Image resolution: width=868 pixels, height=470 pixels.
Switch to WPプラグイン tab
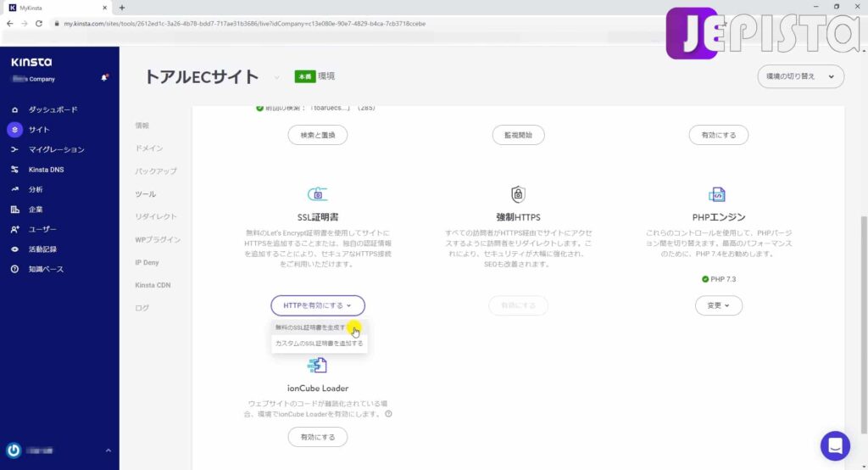[158, 239]
